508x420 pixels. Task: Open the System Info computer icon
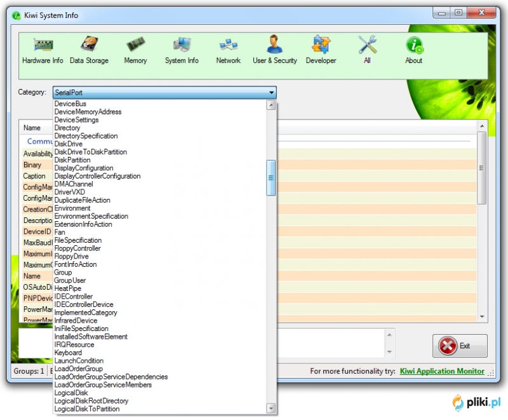[182, 44]
